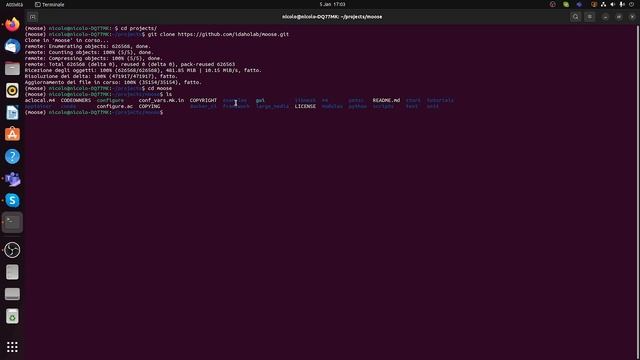Click conf_vars.mk.in in ls output

tap(161, 100)
